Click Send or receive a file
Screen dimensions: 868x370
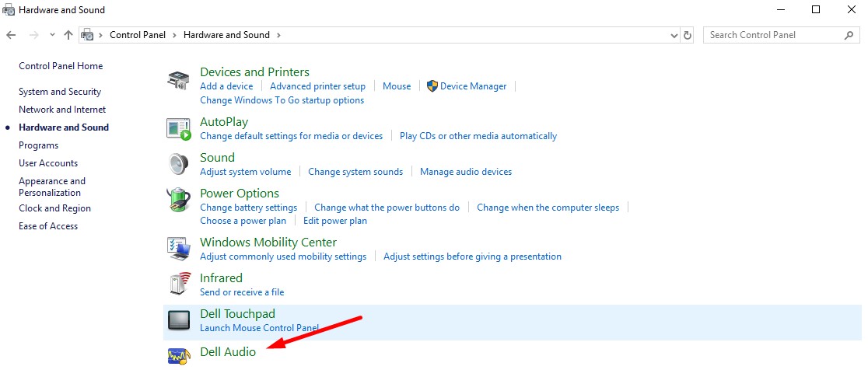[x=242, y=292]
